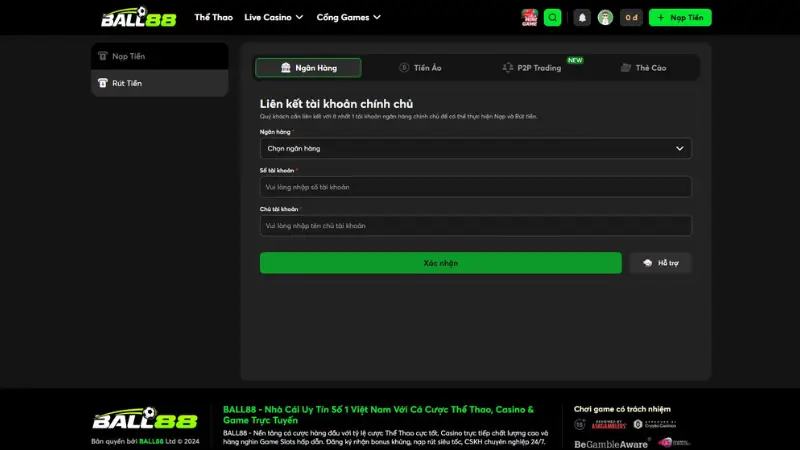Open the Chọn ngân hàng dropdown
Viewport: 800px width, 450px height.
pos(475,148)
